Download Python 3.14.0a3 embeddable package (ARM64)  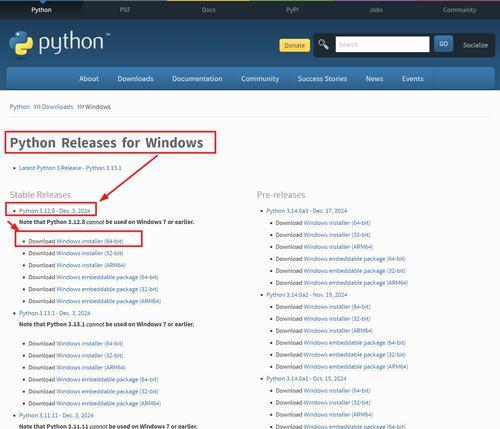(x=356, y=283)
